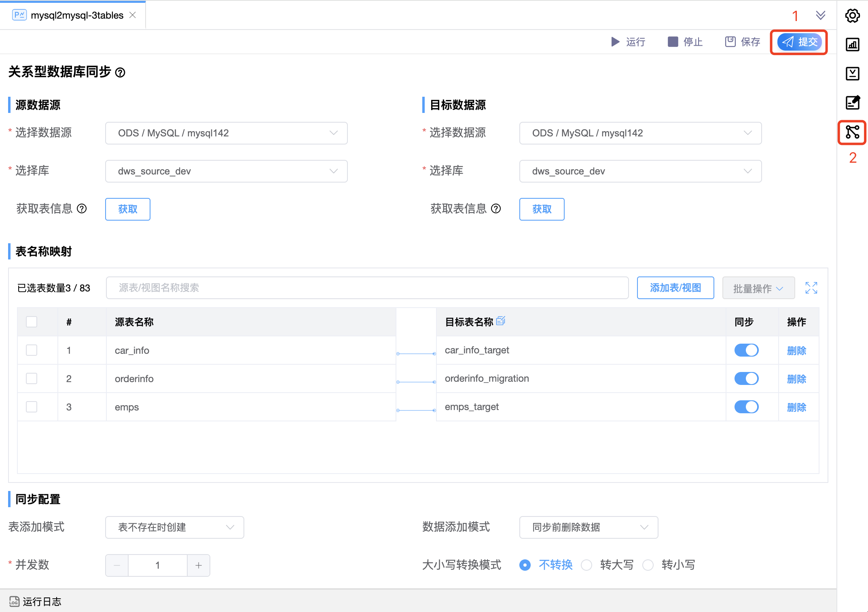Click the 运行 run toolbar item
The width and height of the screenshot is (868, 612).
pyautogui.click(x=628, y=42)
